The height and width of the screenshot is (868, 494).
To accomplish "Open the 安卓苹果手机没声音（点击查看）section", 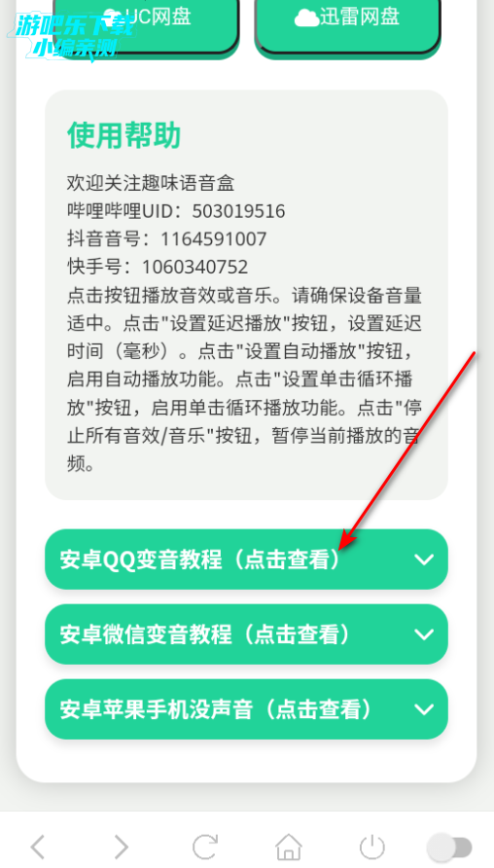I will point(246,709).
